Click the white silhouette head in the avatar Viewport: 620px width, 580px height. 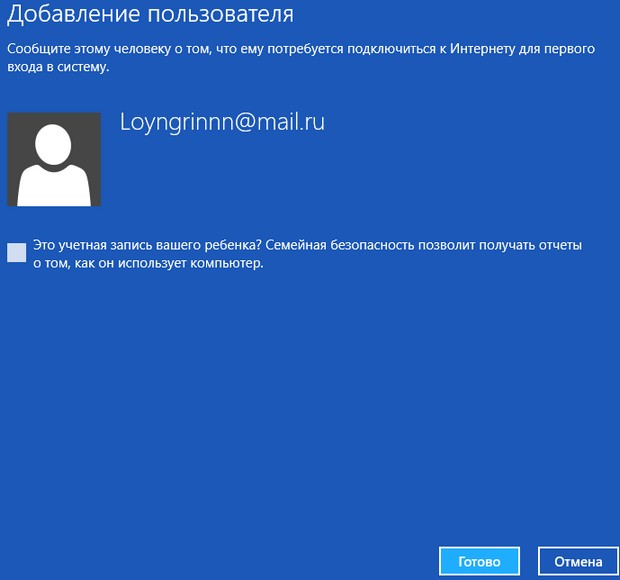[x=54, y=144]
